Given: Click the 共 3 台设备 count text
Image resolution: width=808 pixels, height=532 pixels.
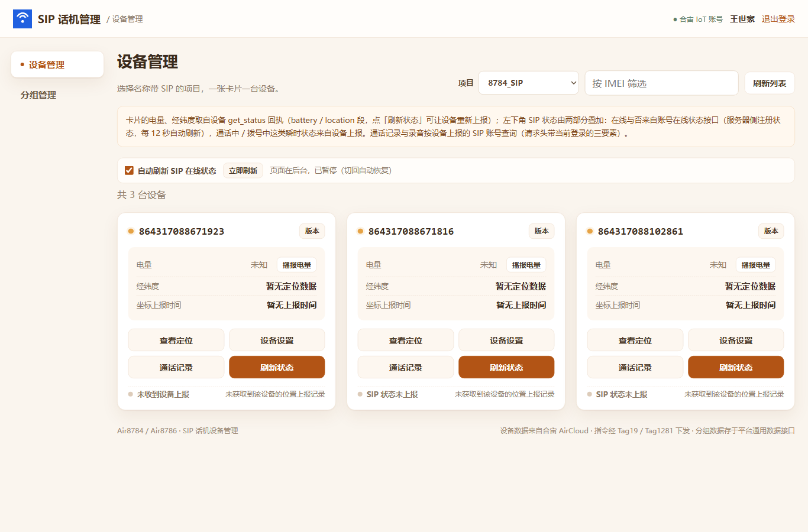Looking at the screenshot, I should pos(141,195).
